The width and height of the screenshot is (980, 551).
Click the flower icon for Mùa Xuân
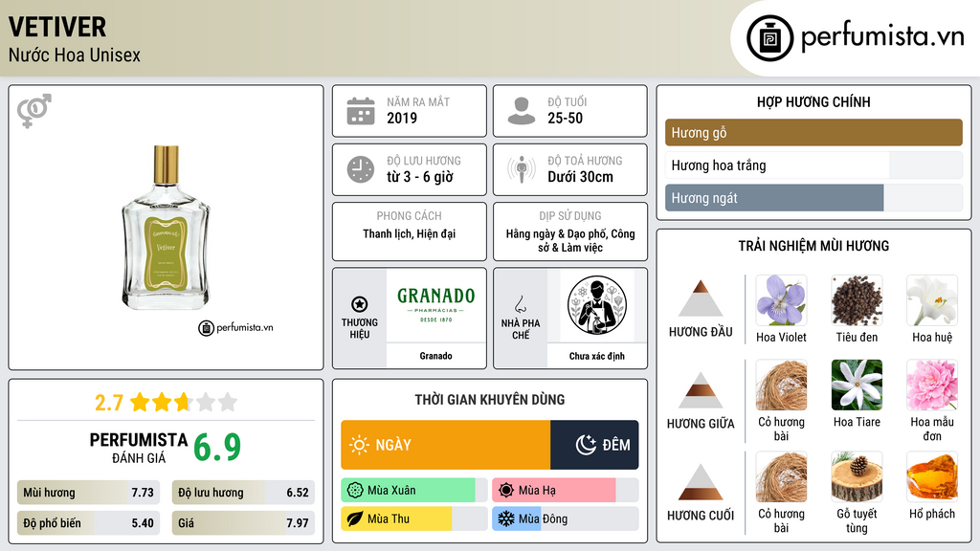[355, 491]
